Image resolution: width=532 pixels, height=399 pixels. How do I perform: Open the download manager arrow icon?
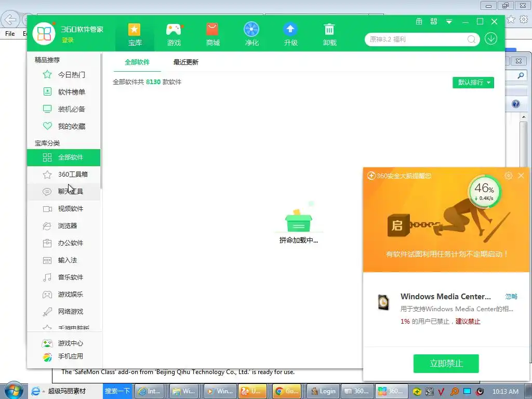pos(490,38)
